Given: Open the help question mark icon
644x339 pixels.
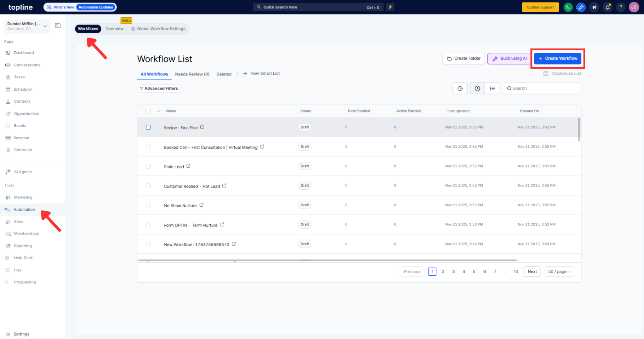Looking at the screenshot, I should (621, 7).
